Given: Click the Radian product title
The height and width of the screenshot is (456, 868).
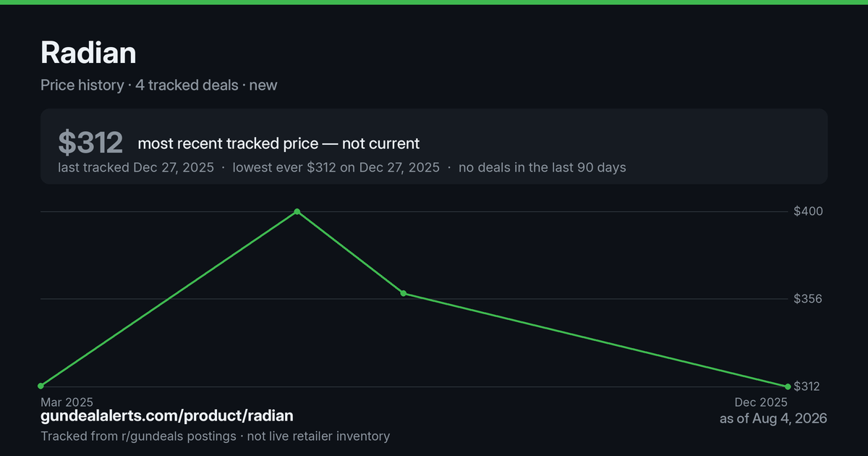Looking at the screenshot, I should point(88,53).
